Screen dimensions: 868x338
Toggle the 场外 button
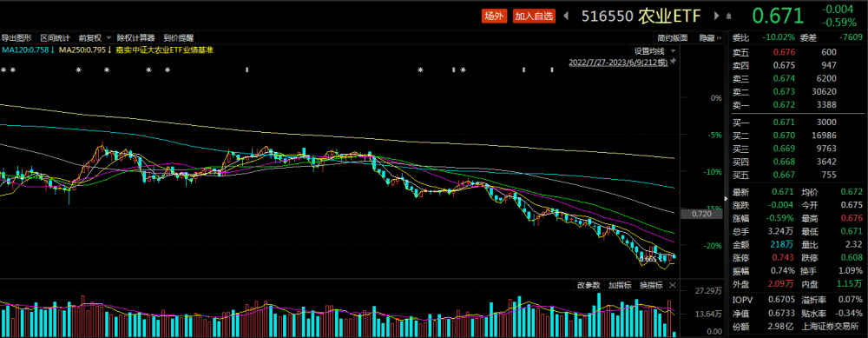tap(495, 16)
